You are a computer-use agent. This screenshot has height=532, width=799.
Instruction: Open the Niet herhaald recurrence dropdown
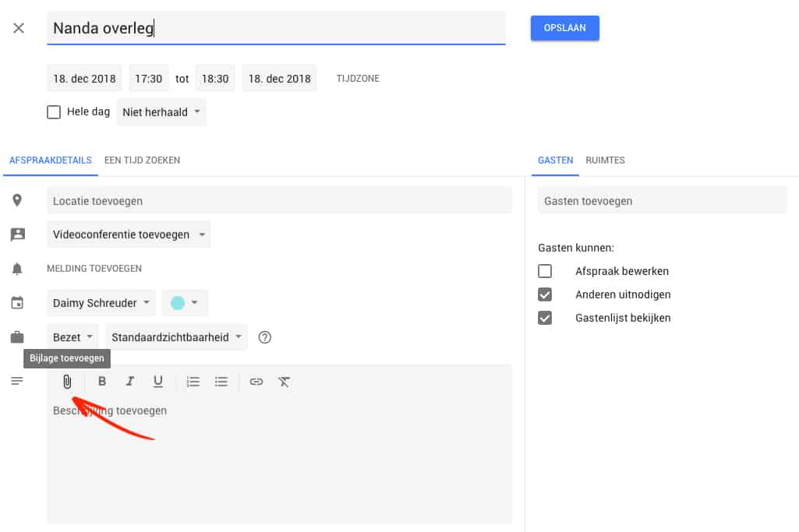click(161, 111)
